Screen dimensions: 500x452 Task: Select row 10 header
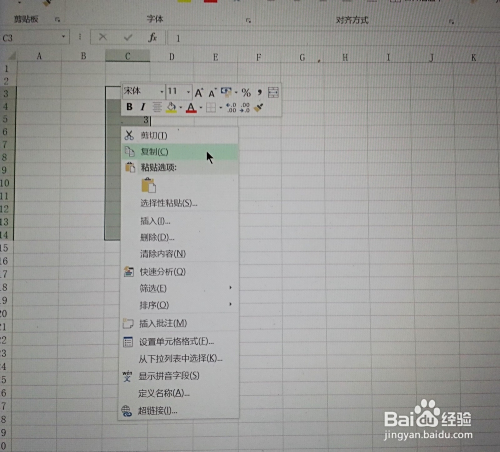click(x=5, y=183)
